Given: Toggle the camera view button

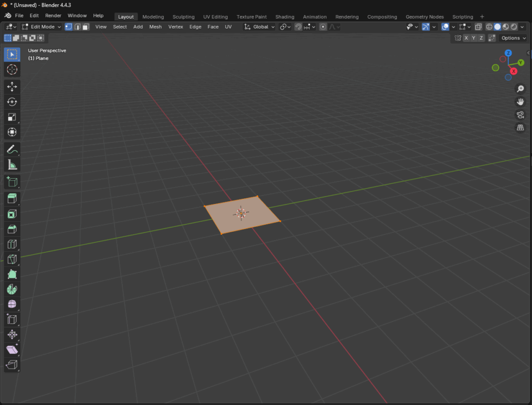Looking at the screenshot, I should pos(520,115).
